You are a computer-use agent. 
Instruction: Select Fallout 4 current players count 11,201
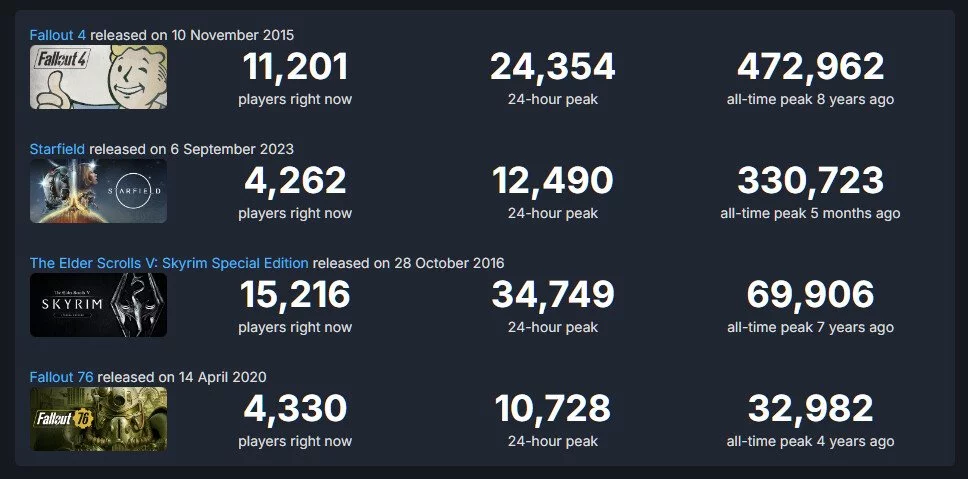[295, 67]
